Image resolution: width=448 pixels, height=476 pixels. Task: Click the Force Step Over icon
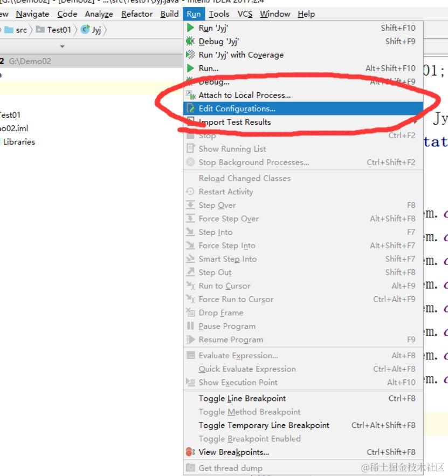click(190, 218)
